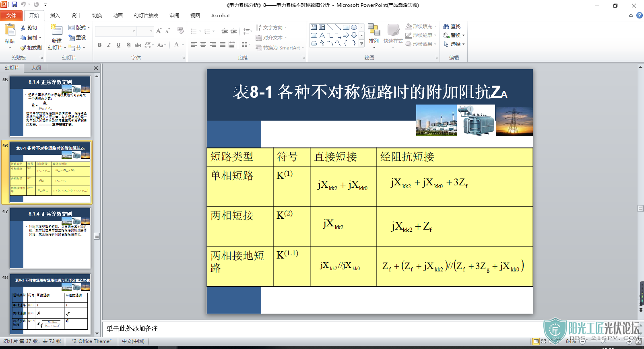Justify the paragraph text

click(223, 45)
